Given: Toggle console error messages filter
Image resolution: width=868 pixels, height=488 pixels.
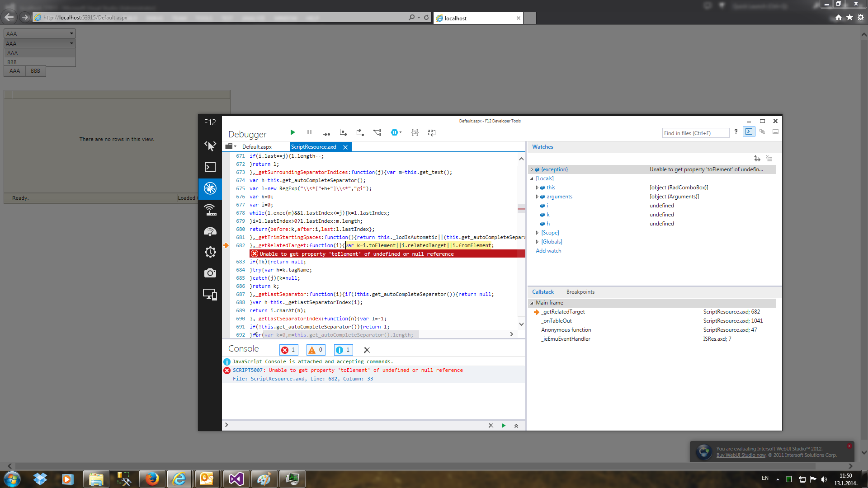Looking at the screenshot, I should (288, 350).
